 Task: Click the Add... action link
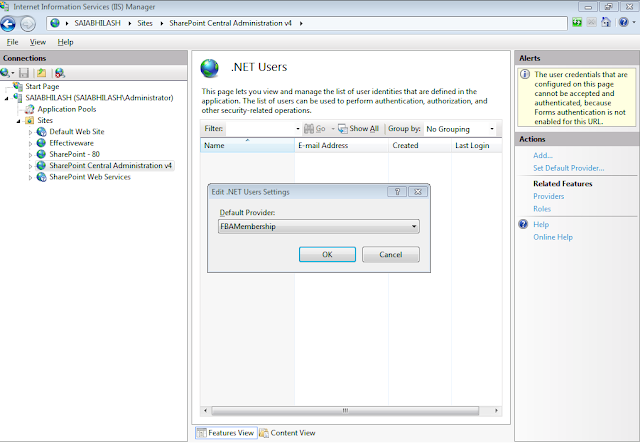point(542,155)
